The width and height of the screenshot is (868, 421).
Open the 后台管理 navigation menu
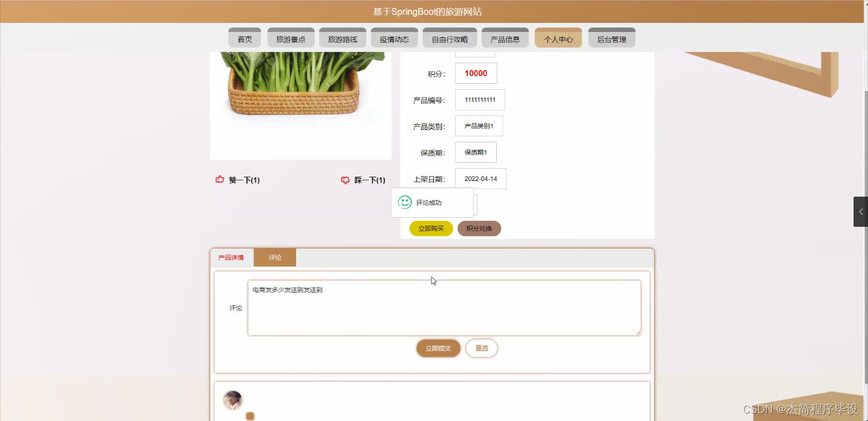tap(611, 37)
